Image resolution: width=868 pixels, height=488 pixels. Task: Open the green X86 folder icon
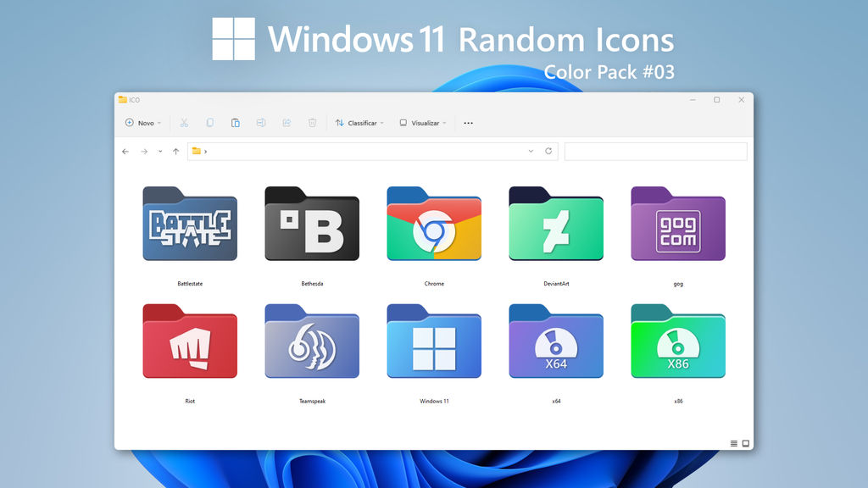(678, 341)
